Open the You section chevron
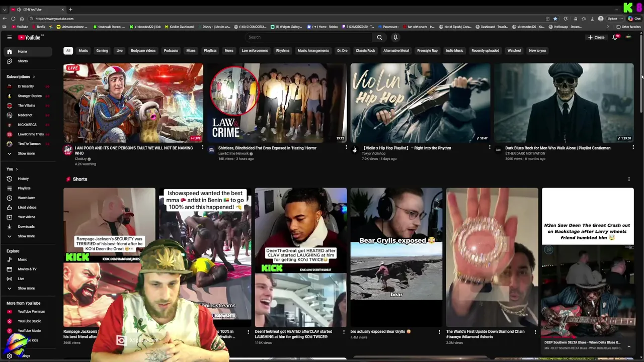Image resolution: width=644 pixels, height=362 pixels. coord(17,169)
